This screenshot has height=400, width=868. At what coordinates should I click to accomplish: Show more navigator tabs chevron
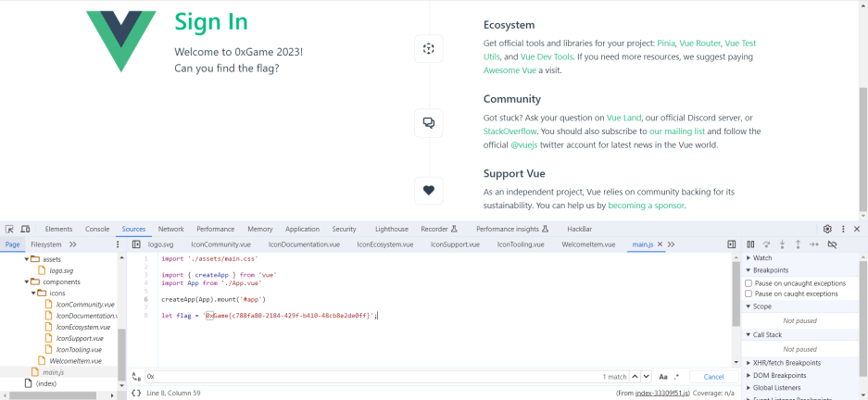(x=72, y=244)
